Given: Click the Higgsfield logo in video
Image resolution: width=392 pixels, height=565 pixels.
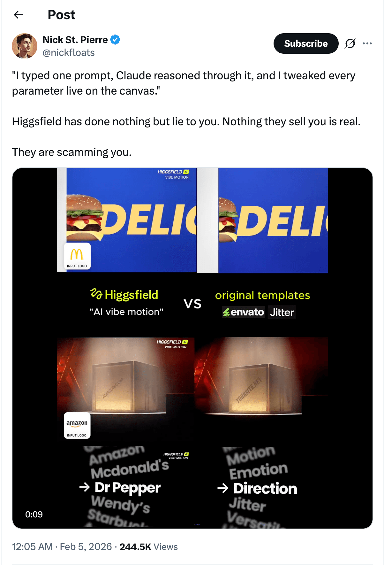Looking at the screenshot, I should click(124, 295).
